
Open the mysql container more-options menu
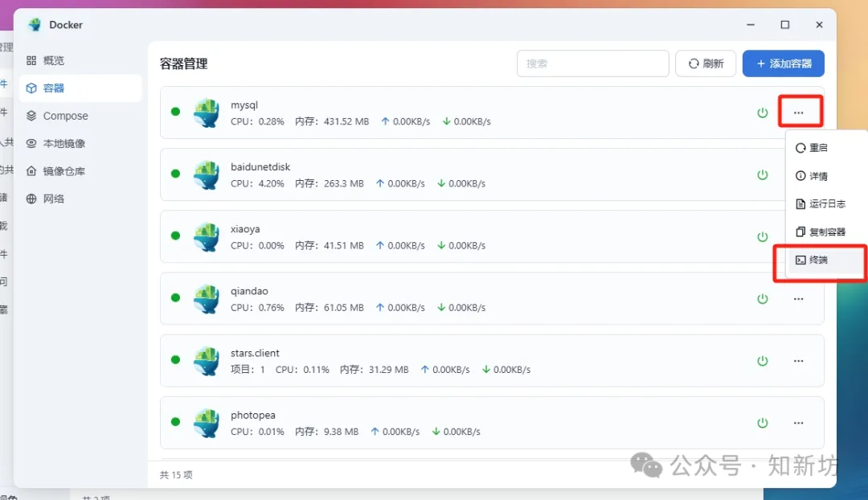pos(799,113)
